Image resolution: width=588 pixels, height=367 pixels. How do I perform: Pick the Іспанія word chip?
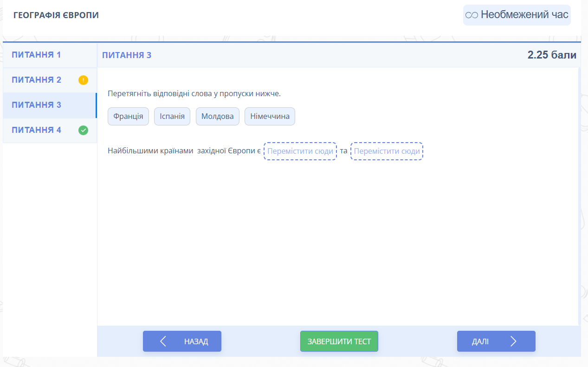pos(172,116)
